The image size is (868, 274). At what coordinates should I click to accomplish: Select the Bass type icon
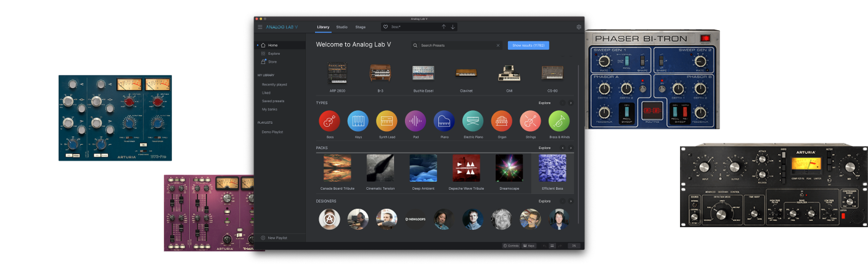(x=329, y=121)
